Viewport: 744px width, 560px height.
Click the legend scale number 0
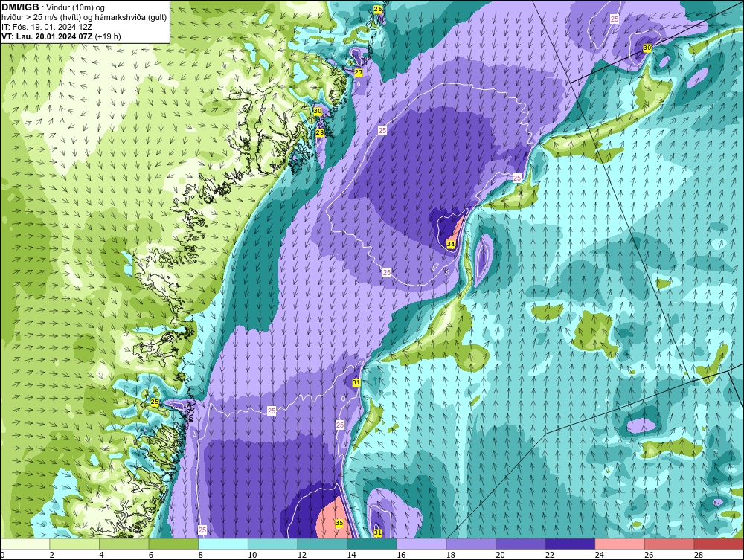2,555
